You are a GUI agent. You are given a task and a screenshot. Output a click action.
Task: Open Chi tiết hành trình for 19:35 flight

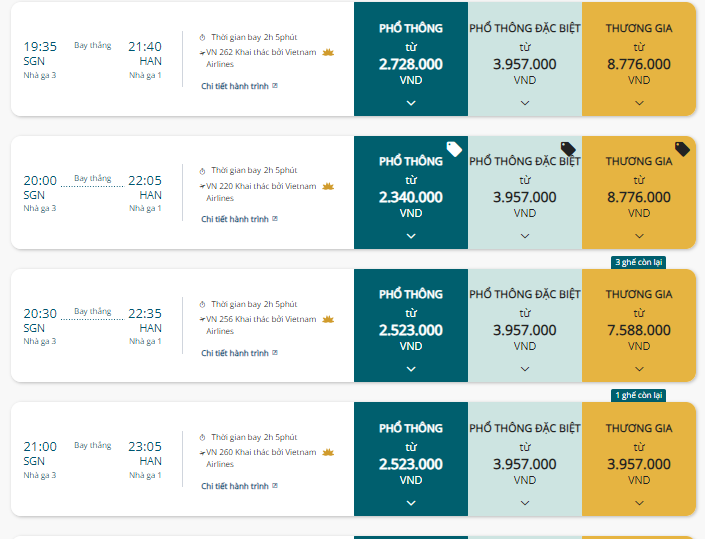(235, 86)
